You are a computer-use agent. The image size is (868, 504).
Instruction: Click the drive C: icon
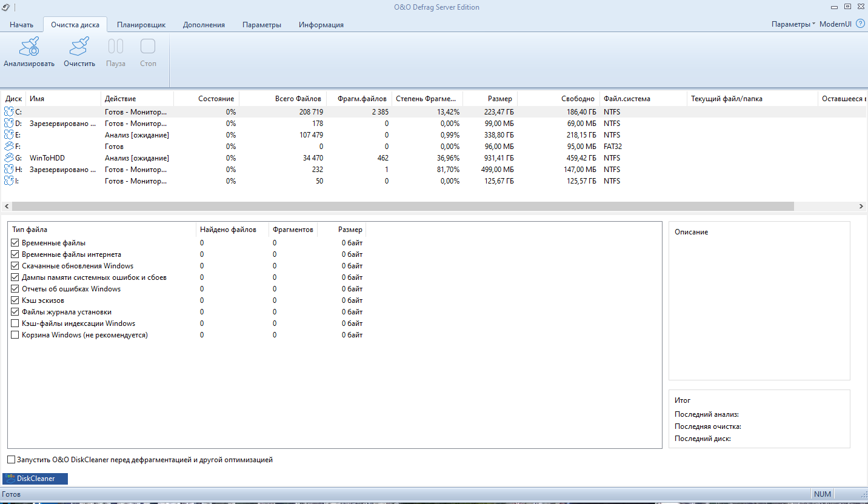pyautogui.click(x=8, y=112)
